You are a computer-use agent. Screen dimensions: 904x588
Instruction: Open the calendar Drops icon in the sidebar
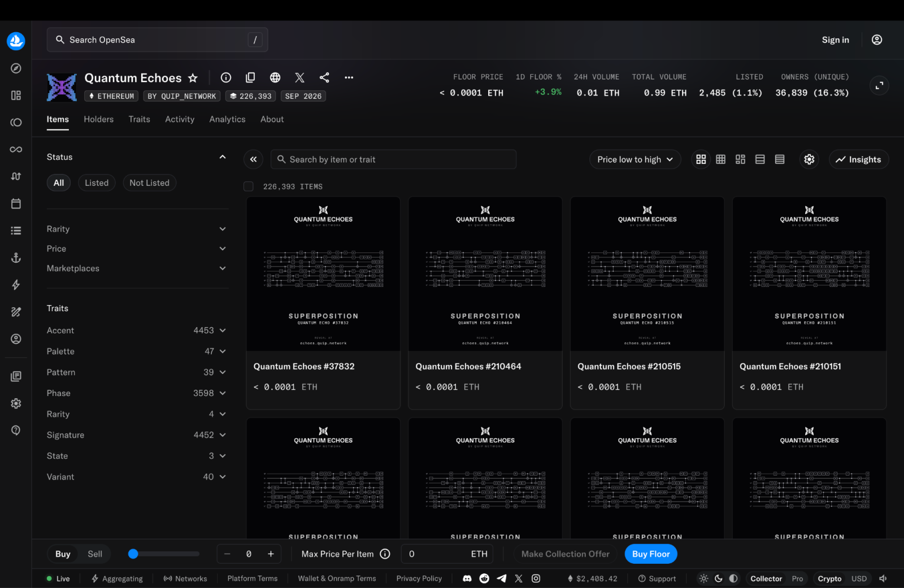pyautogui.click(x=16, y=203)
